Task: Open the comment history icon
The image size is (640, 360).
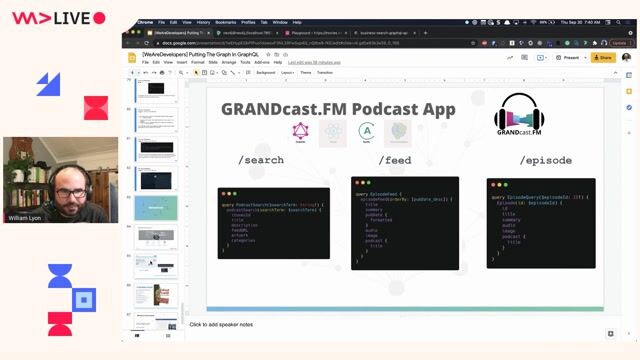Action: [524, 58]
